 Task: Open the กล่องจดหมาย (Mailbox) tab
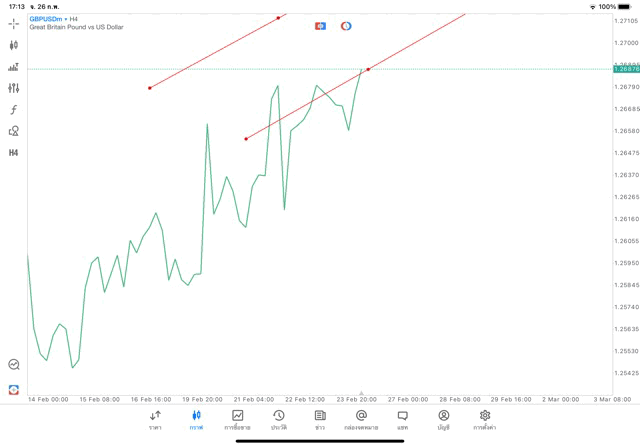pos(361,419)
